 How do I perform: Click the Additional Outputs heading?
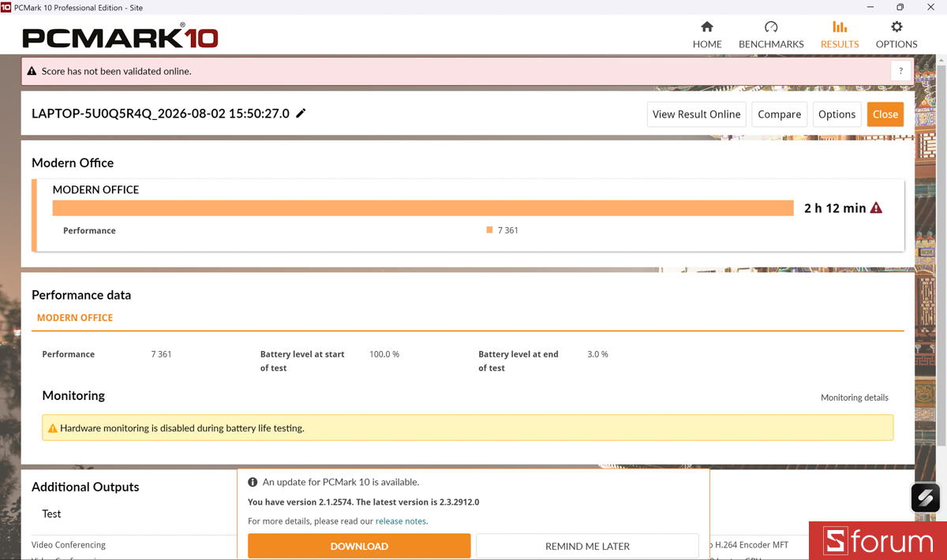pos(85,487)
